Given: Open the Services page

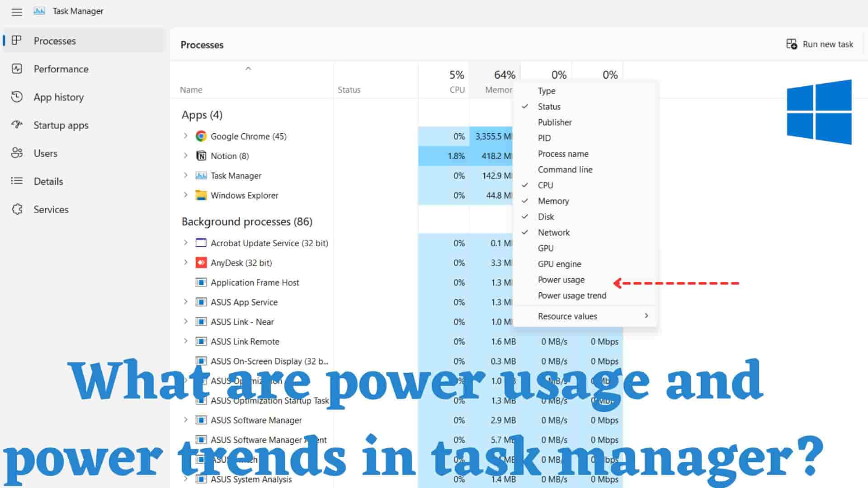Looking at the screenshot, I should (84, 209).
